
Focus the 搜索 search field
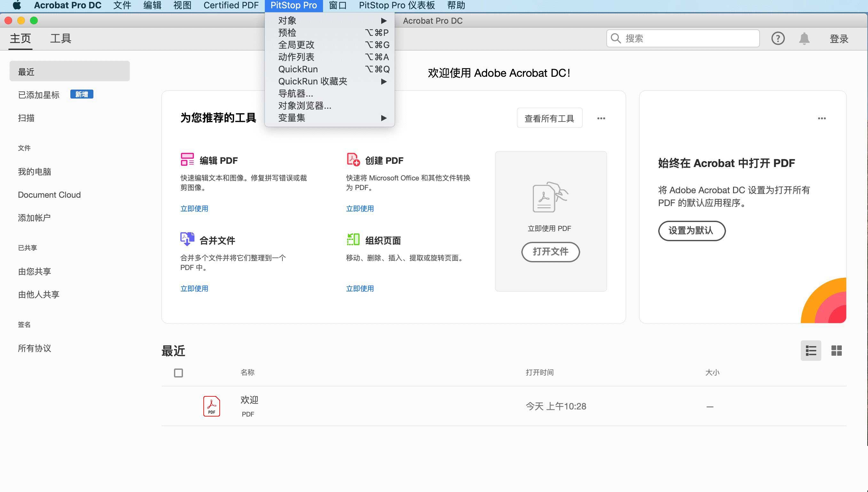(x=683, y=38)
